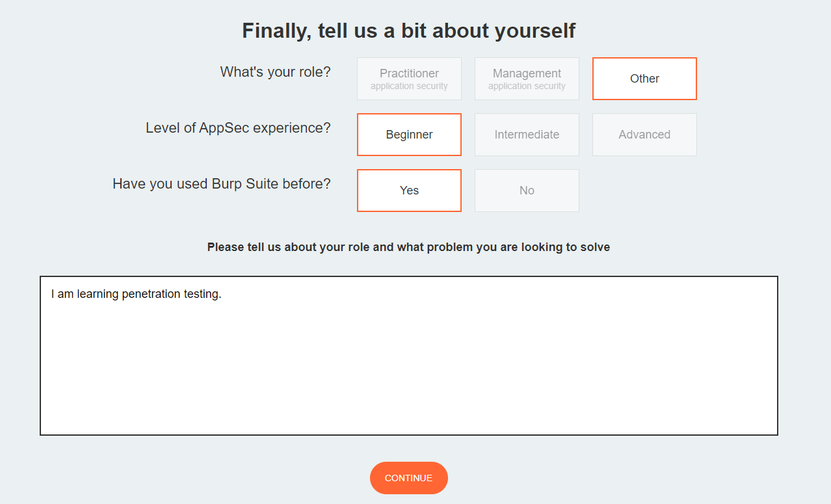The image size is (831, 504).
Task: Answer No to using Burp Suite
Action: click(527, 191)
